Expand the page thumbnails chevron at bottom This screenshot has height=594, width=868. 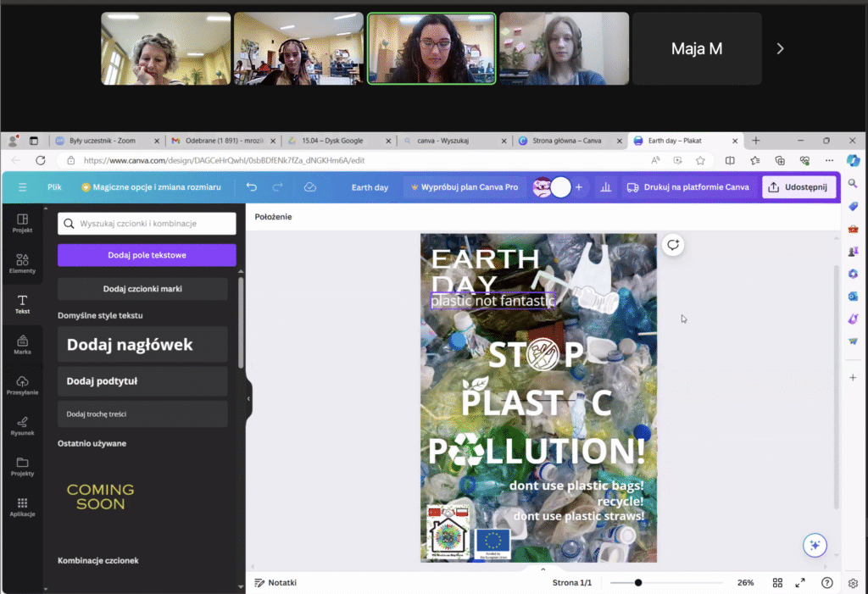[x=542, y=569]
